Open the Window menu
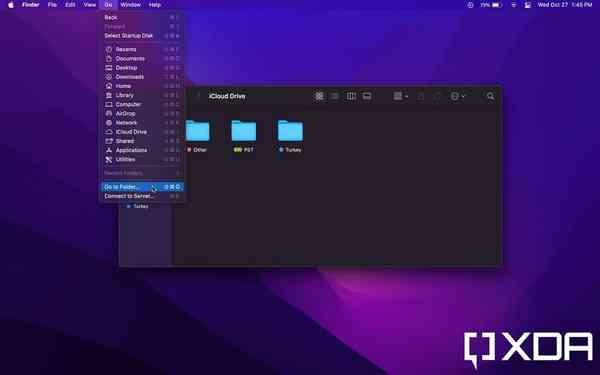 pyautogui.click(x=130, y=5)
